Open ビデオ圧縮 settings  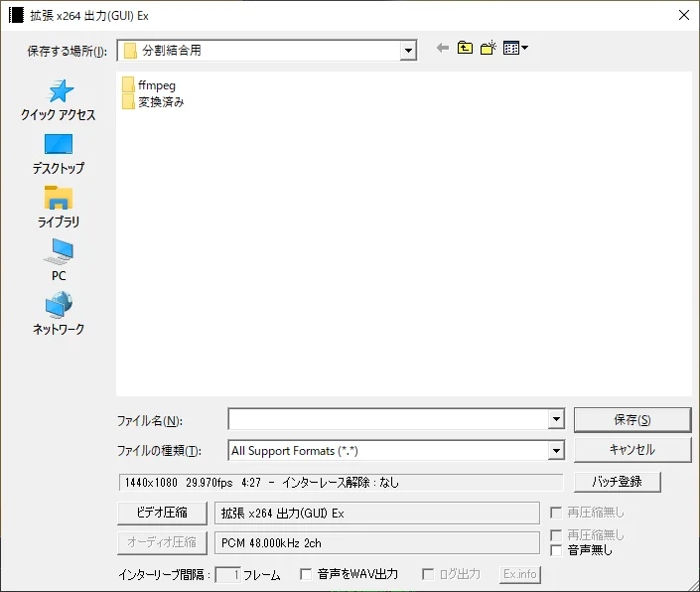click(x=162, y=514)
